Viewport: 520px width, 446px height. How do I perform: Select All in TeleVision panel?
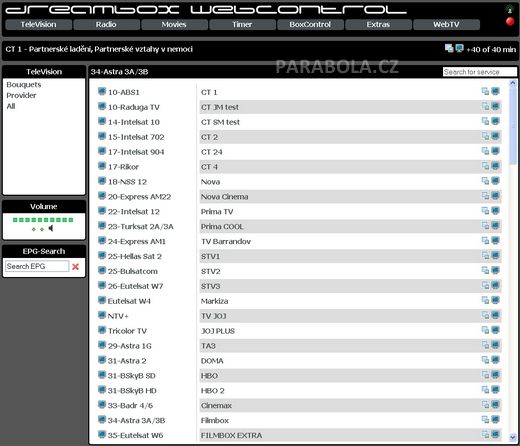tap(11, 106)
